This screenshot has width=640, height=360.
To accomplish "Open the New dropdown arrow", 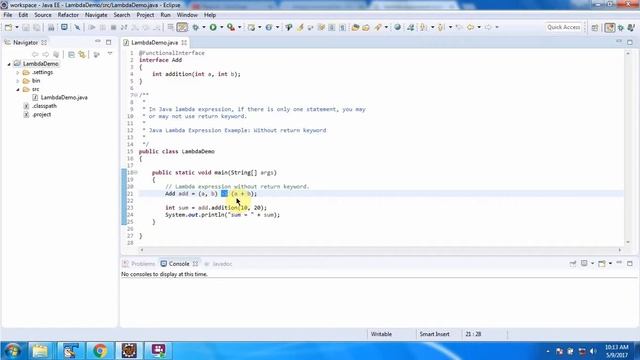I will tap(17, 27).
